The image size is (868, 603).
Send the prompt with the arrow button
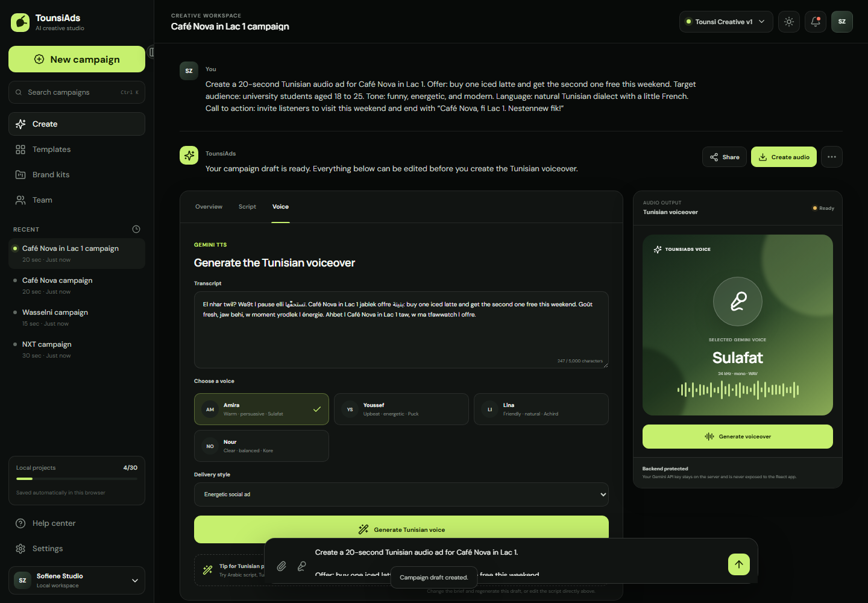[739, 564]
